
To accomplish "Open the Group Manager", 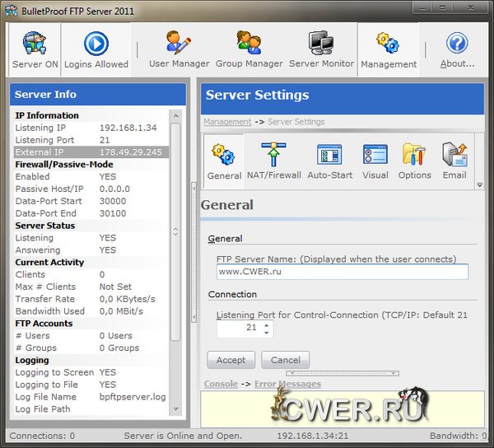I will [x=249, y=49].
